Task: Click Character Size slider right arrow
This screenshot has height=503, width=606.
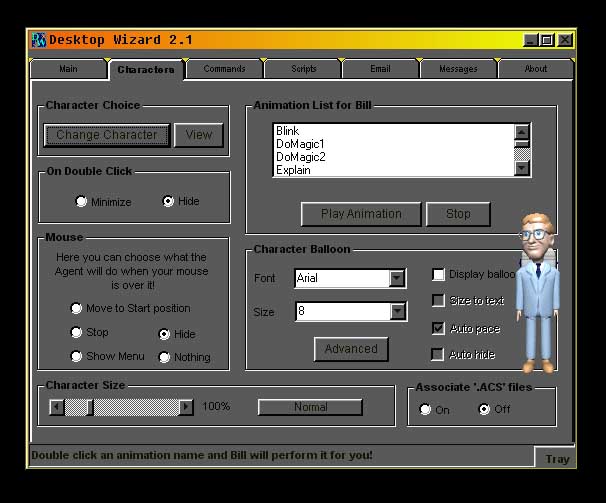Action: 186,407
